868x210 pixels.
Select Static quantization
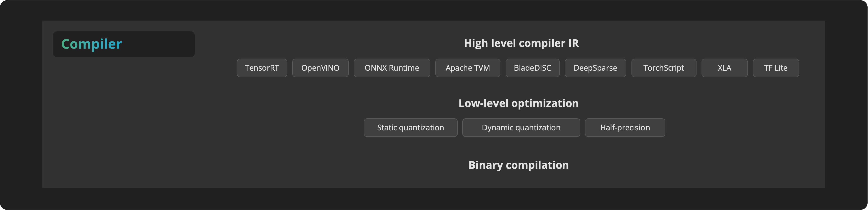410,128
